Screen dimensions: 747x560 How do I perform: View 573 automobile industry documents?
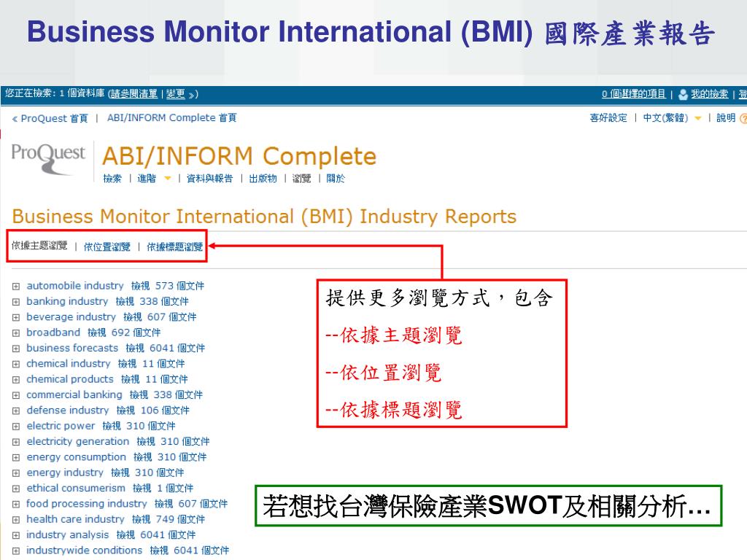pos(168,286)
